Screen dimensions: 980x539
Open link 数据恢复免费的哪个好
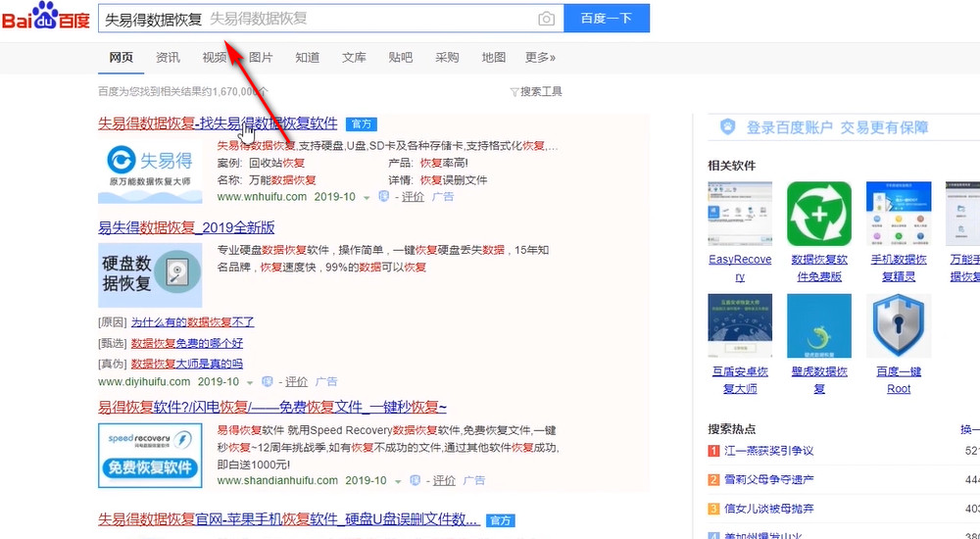point(187,343)
